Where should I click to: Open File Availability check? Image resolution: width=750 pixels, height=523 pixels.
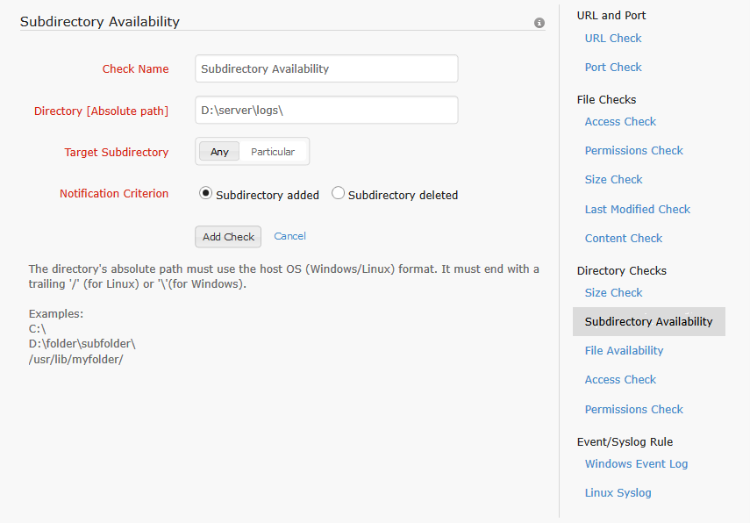[624, 351]
